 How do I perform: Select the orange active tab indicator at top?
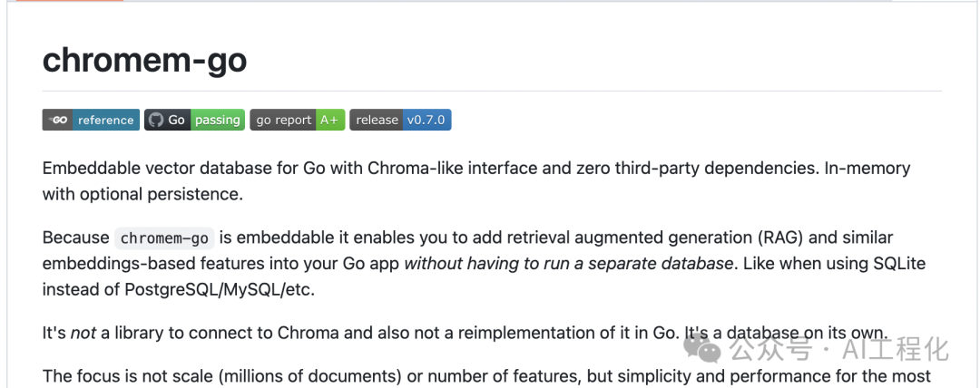pyautogui.click(x=62, y=1)
